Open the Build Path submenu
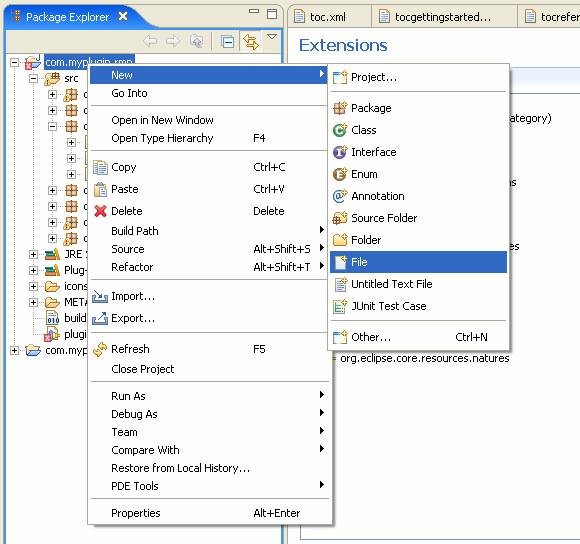580x544 pixels. [209, 231]
